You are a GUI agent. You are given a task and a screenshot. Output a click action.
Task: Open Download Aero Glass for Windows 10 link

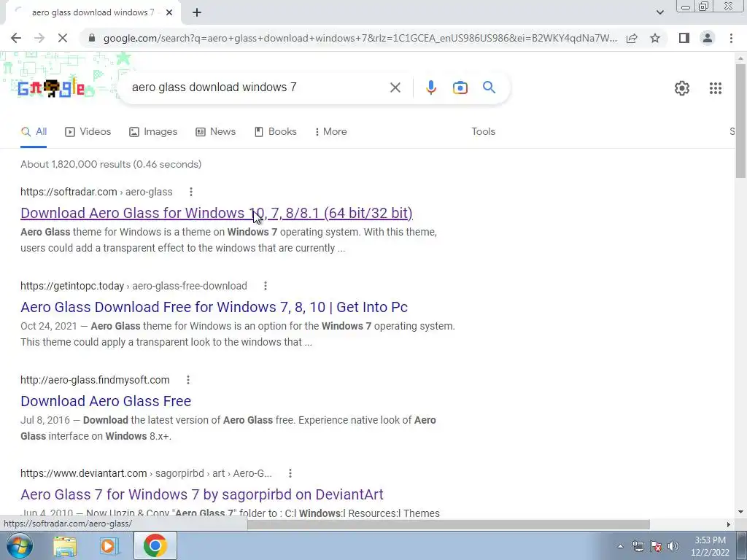coord(216,213)
